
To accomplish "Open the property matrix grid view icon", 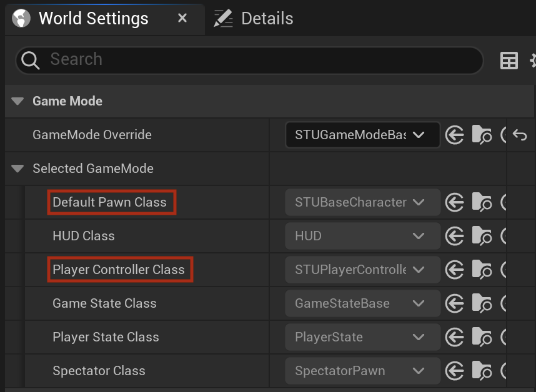I will coord(509,61).
